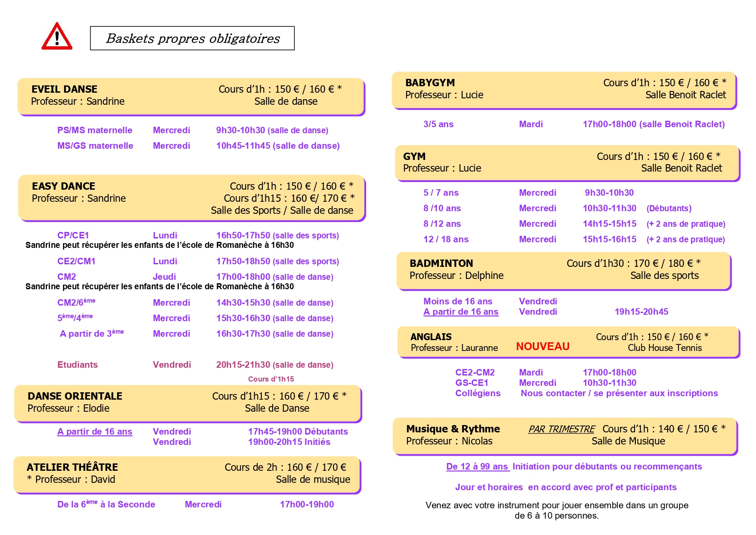This screenshot has width=756, height=535.
Task: Click the ANGLAIS section title
Action: 431,337
